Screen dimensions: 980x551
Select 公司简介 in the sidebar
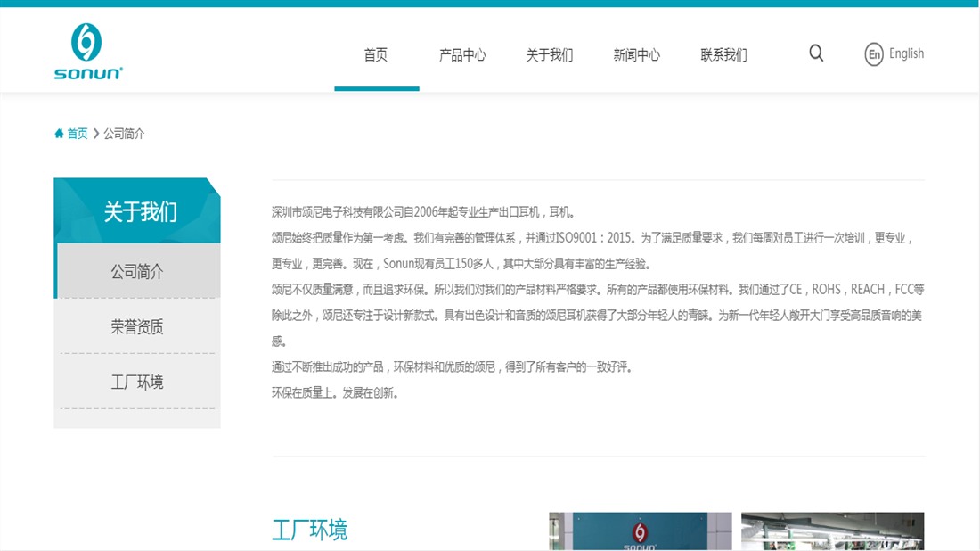point(136,269)
